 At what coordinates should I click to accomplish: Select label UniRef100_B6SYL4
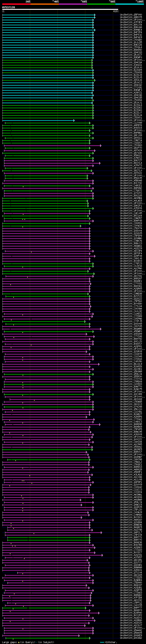tap(131, 163)
